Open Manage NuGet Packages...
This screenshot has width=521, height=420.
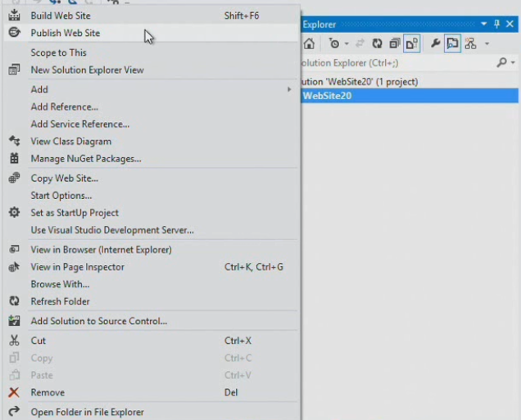151,159
